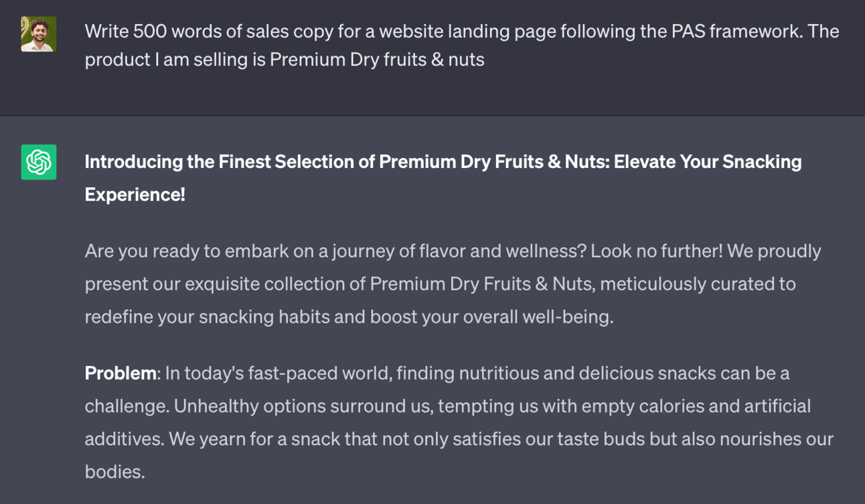The height and width of the screenshot is (504, 865).
Task: Click the text 'In today's fast-paced world'
Action: (x=278, y=373)
